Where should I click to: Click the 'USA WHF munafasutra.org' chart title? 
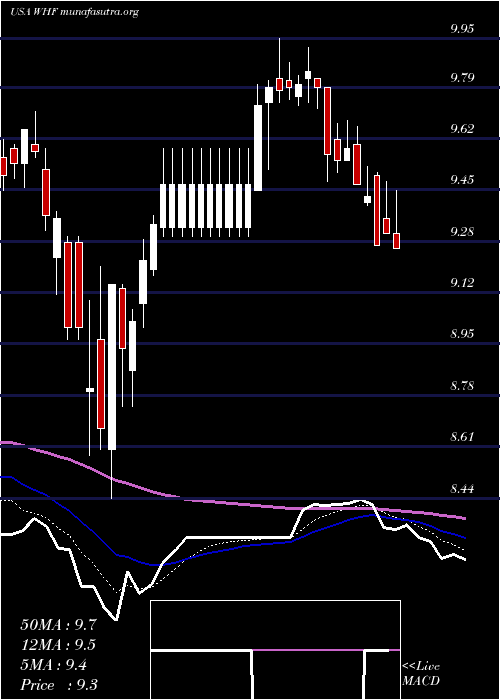74,12
